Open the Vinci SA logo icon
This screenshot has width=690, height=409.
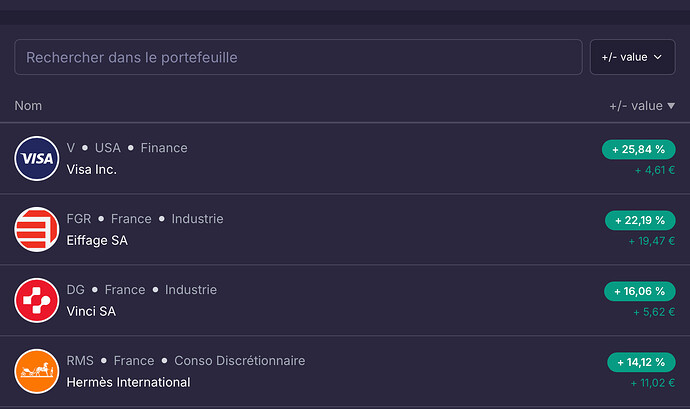[x=37, y=300]
